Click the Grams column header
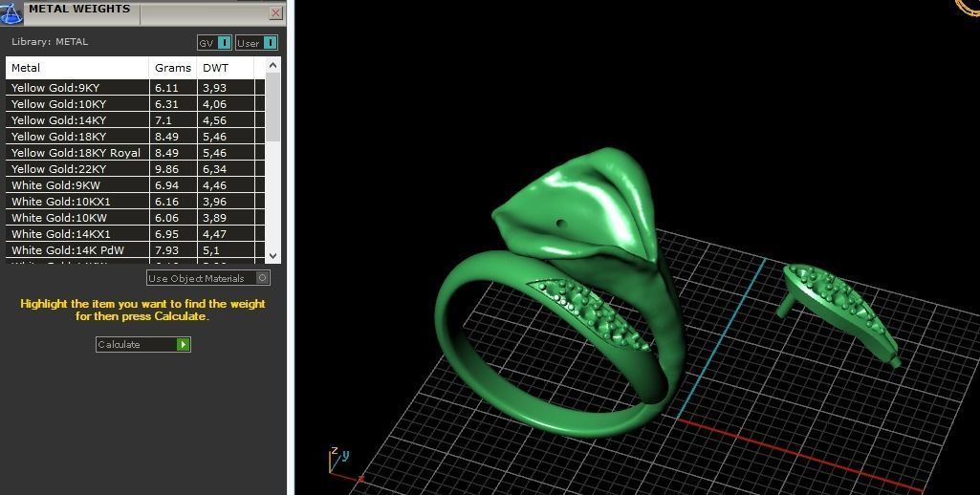The height and width of the screenshot is (495, 980). pyautogui.click(x=172, y=68)
